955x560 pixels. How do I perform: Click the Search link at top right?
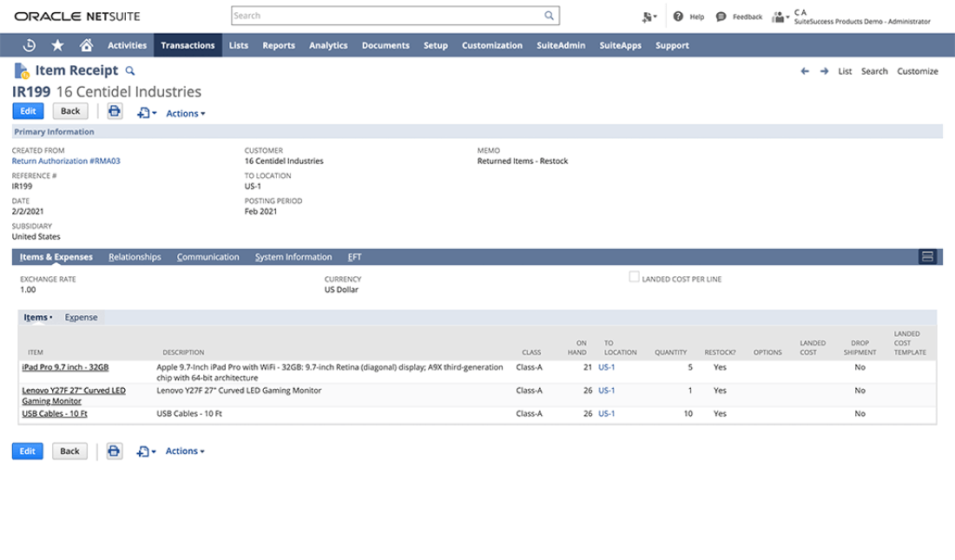(874, 71)
